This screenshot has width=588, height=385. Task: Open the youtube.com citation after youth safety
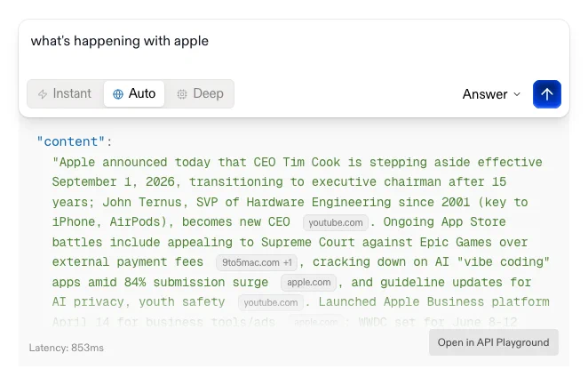pos(271,302)
